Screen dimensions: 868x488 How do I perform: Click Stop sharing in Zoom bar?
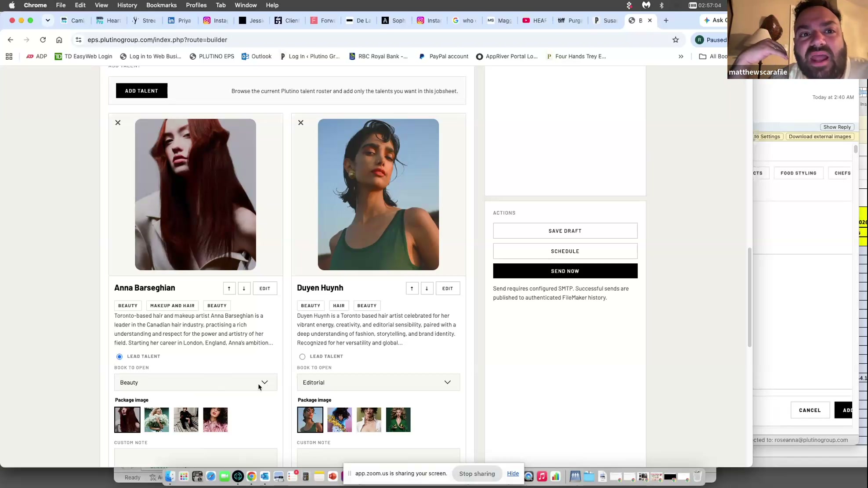[477, 474]
